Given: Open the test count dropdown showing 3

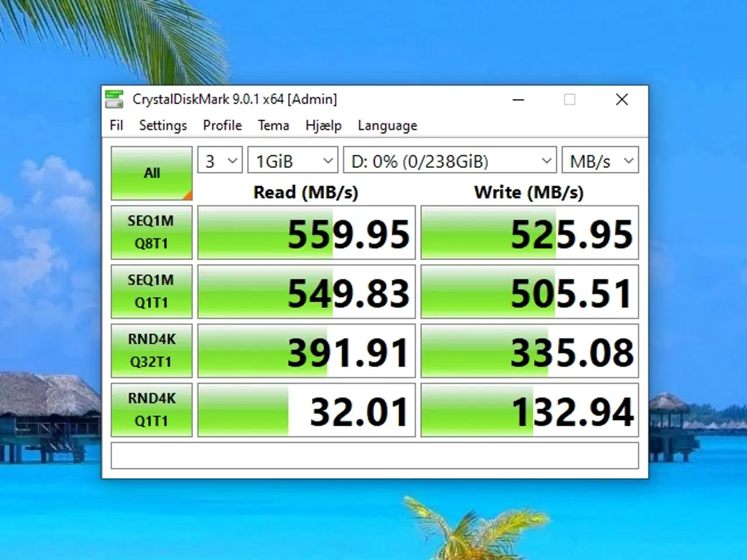Looking at the screenshot, I should click(x=219, y=160).
